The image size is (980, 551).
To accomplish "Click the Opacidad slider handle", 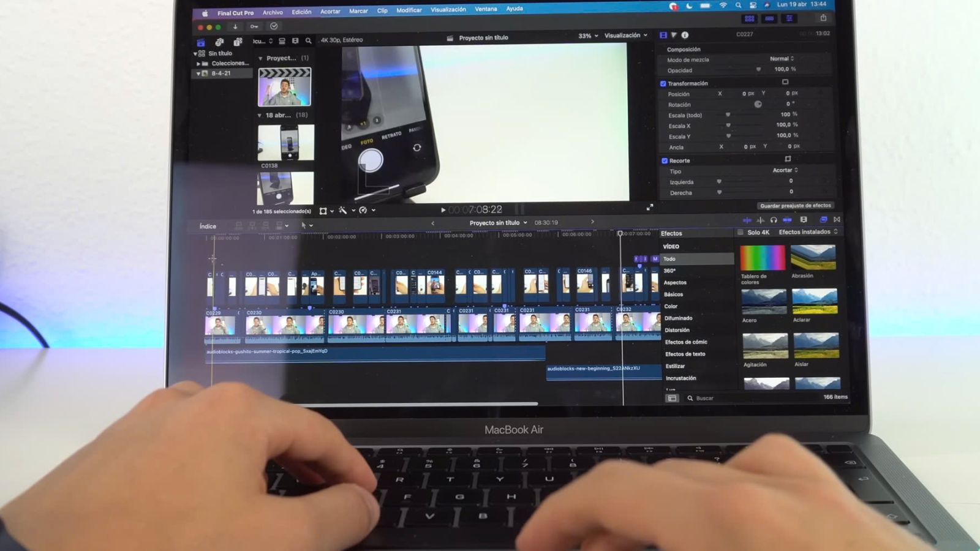I will click(758, 69).
